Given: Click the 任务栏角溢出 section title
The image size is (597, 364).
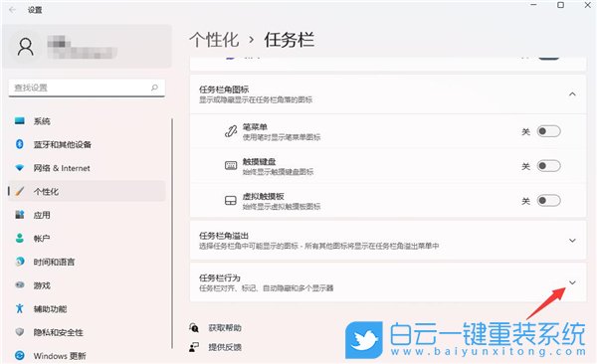Looking at the screenshot, I should [x=224, y=236].
